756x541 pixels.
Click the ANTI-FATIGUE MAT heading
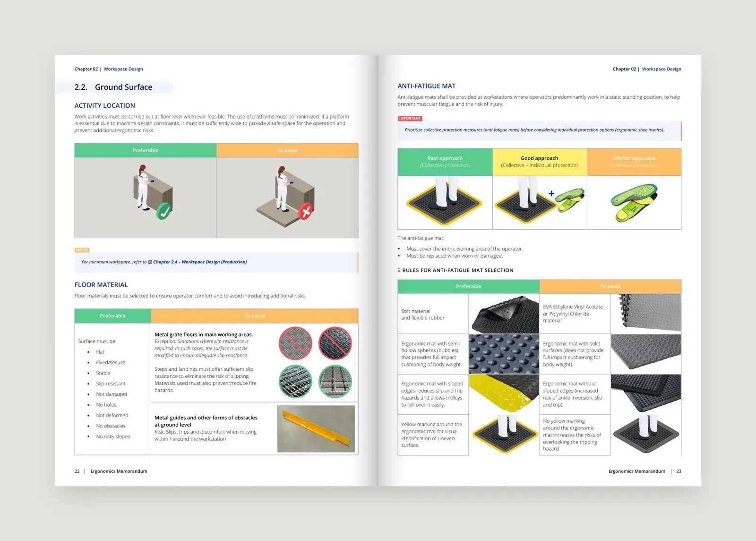point(426,86)
